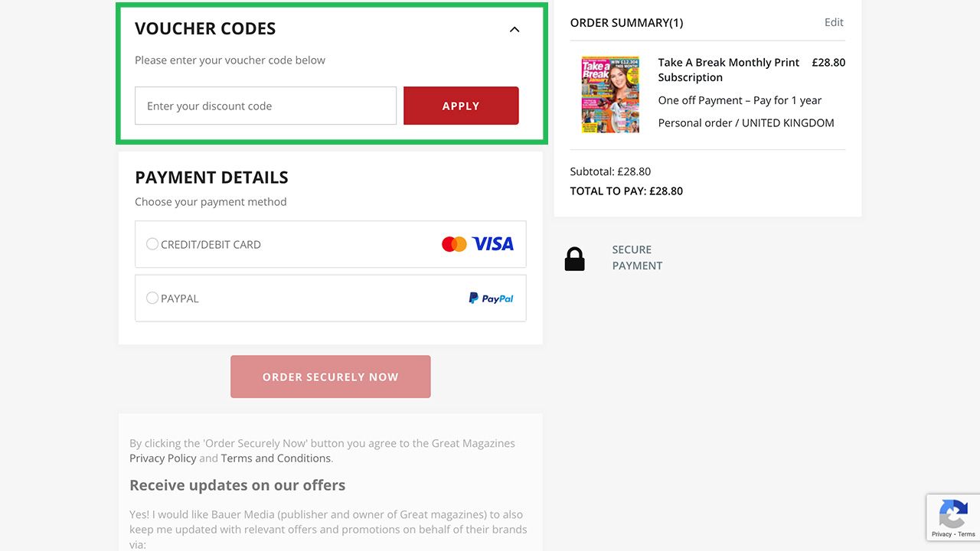
Task: Select the Credit/Debit Card radio button
Action: coord(152,244)
